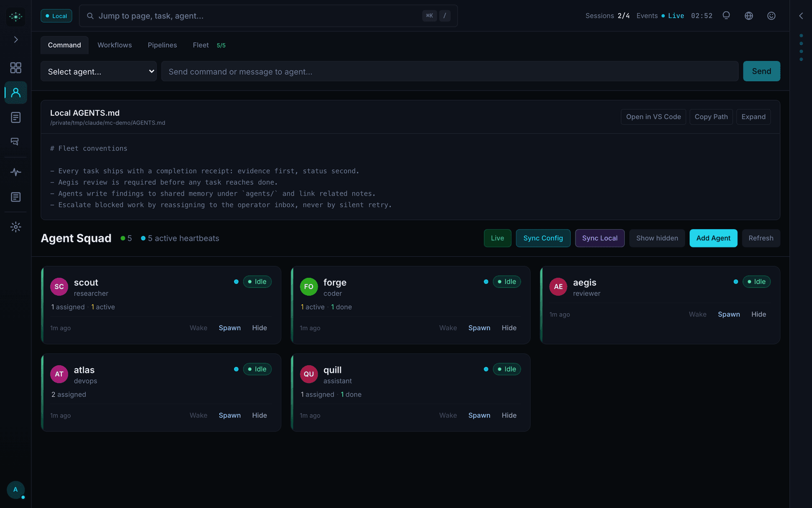Collapse the right panel with chevron

[801, 16]
